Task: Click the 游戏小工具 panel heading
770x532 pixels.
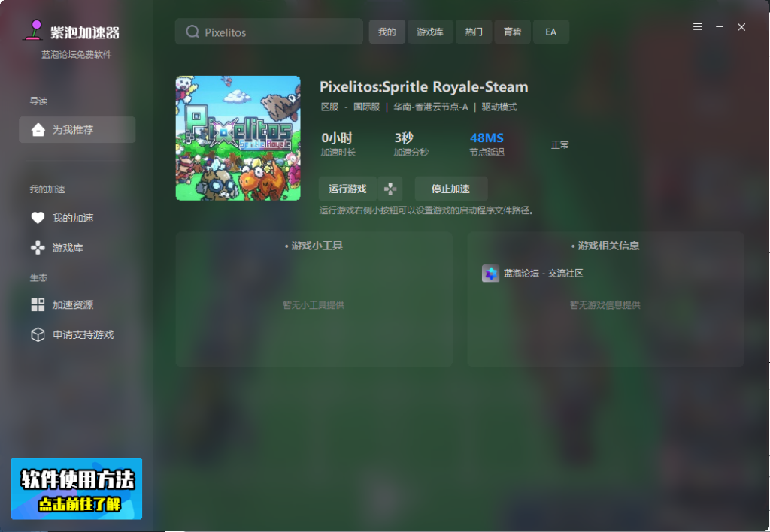Action: pyautogui.click(x=317, y=246)
